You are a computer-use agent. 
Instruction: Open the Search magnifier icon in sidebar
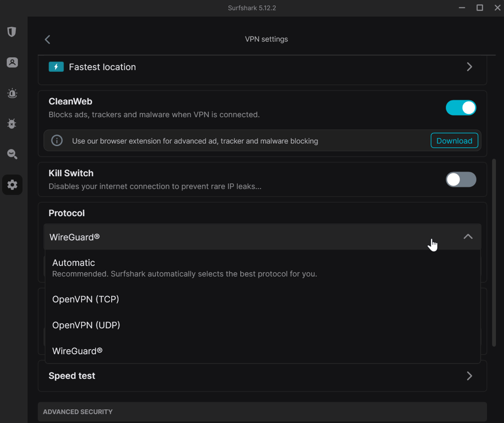click(x=12, y=154)
